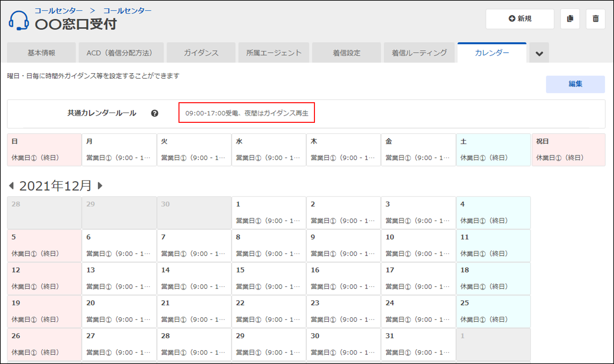Image resolution: width=614 pixels, height=364 pixels.
Task: Select December 4 calendar cell
Action: pos(493,213)
